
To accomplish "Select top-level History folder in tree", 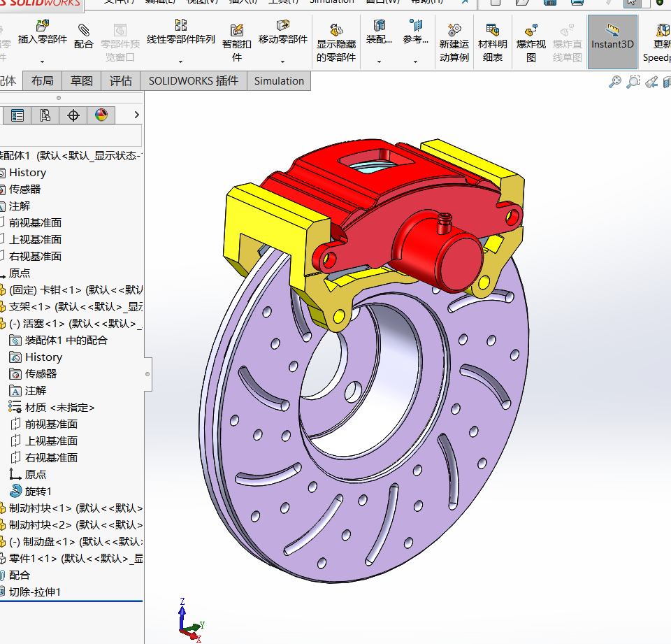I will coord(27,173).
